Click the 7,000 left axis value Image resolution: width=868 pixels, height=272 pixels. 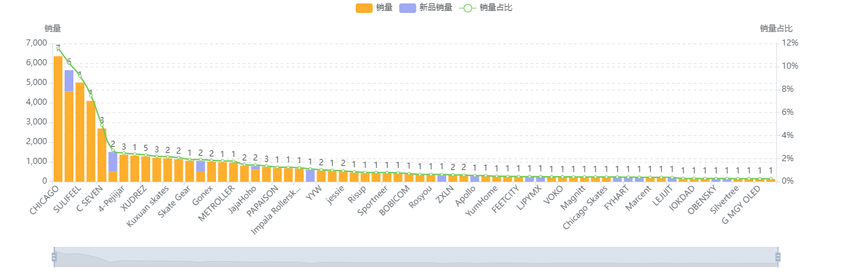[x=36, y=43]
